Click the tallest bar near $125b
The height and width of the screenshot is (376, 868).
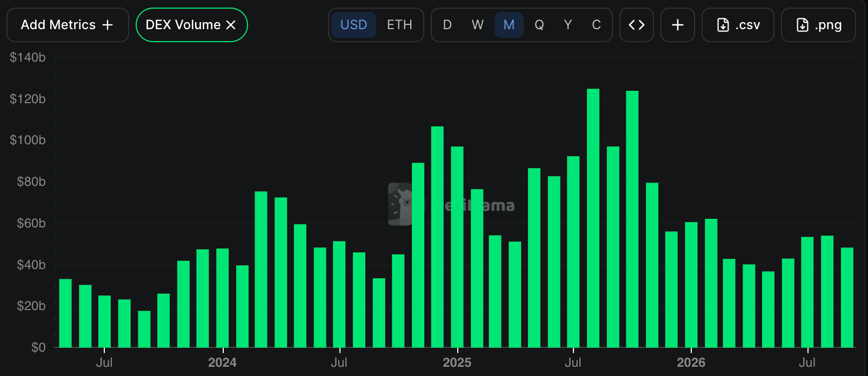tap(593, 218)
